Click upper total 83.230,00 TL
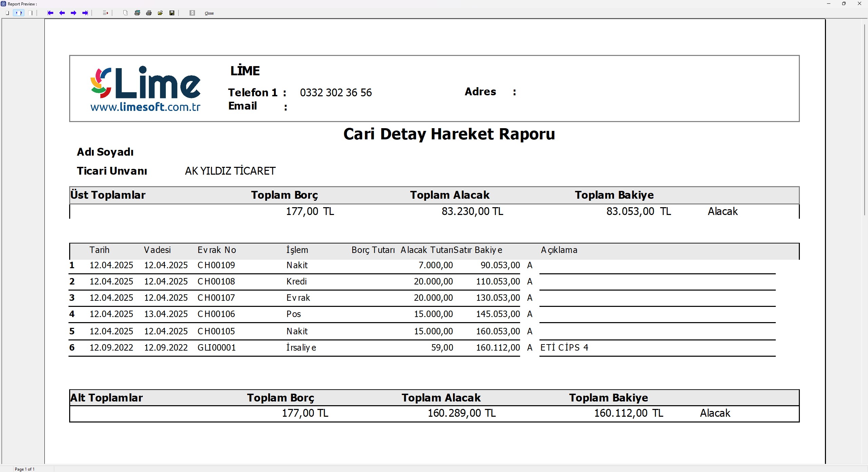The width and height of the screenshot is (868, 472). coord(472,211)
